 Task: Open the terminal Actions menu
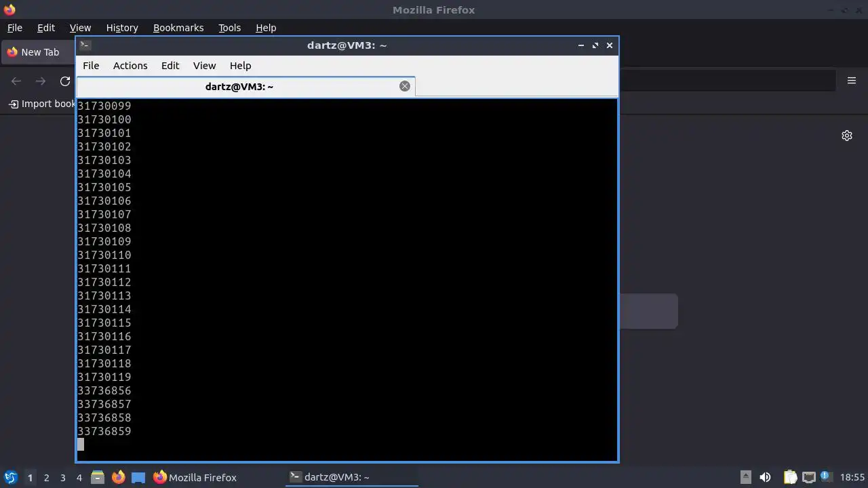(130, 66)
